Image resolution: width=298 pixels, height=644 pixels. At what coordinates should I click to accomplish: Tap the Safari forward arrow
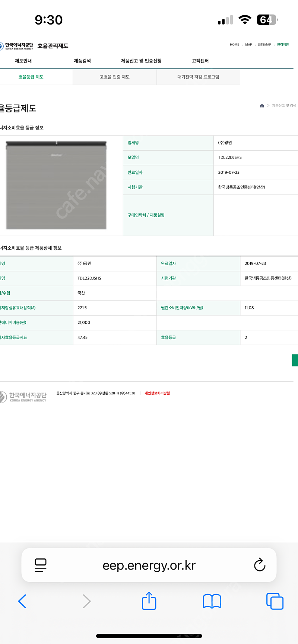click(86, 601)
